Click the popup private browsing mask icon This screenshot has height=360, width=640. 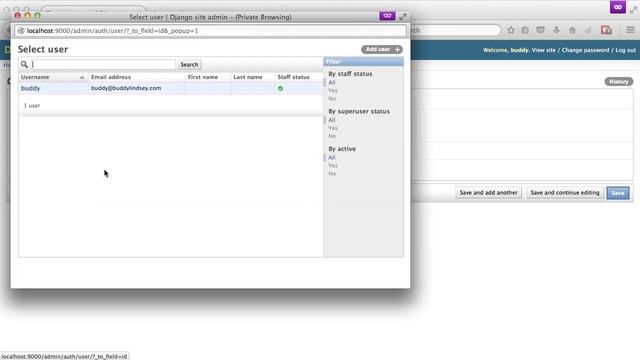click(387, 16)
